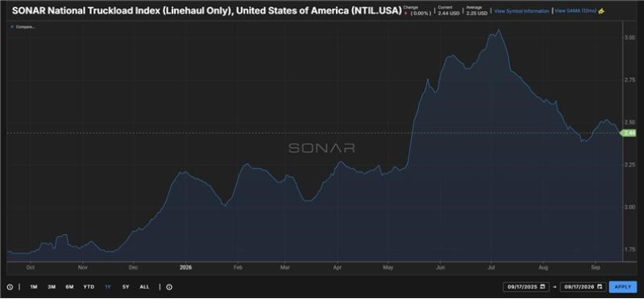Click the info icon after the ALL range
This screenshot has height=299, width=644.
coord(169,287)
